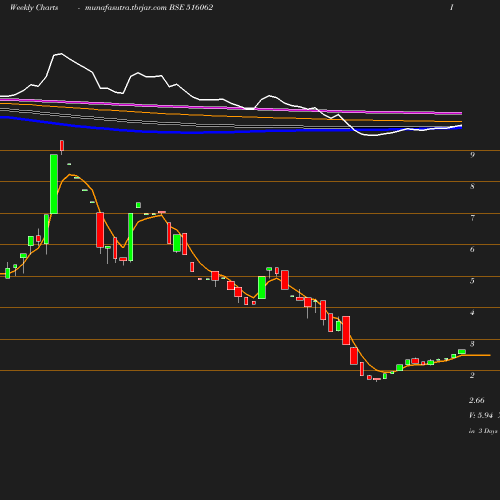Click the 'Weekly Charts' title text
Screen dimensions: 500x500
[x=34, y=7]
